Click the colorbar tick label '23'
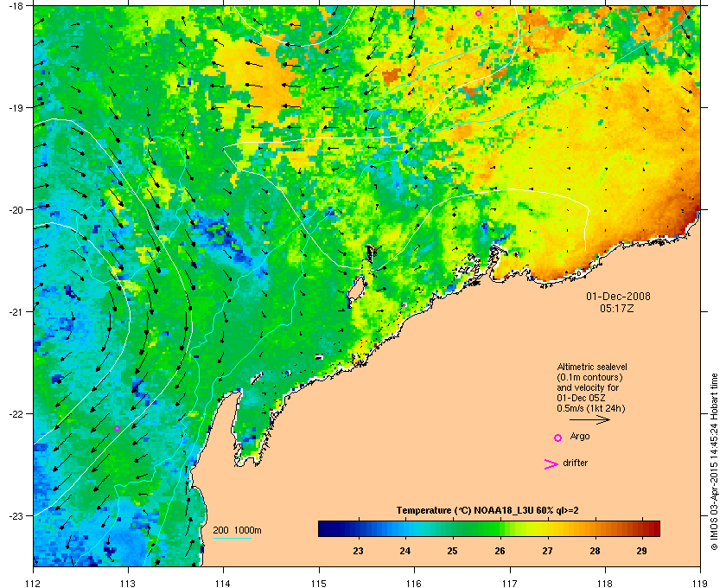Viewport: 726px width, 588px height. (x=358, y=551)
